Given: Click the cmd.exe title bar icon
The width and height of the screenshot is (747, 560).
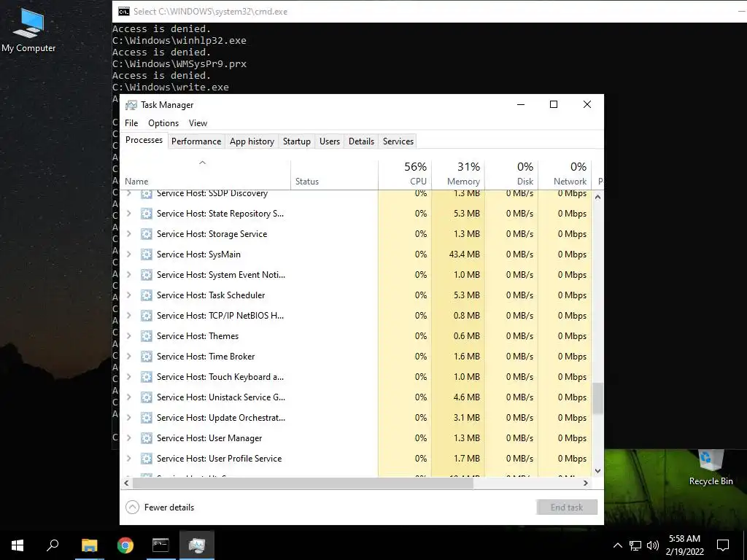Looking at the screenshot, I should tap(124, 12).
